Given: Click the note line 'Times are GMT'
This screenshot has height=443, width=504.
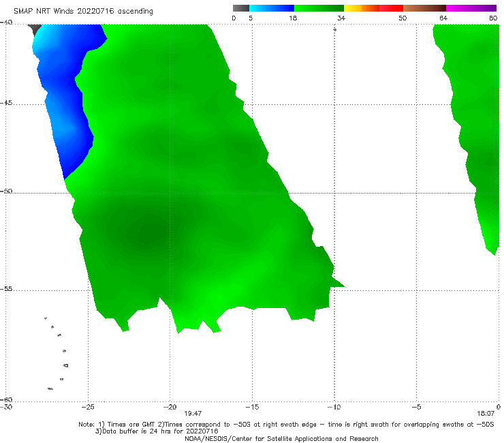Looking at the screenshot, I should [131, 425].
